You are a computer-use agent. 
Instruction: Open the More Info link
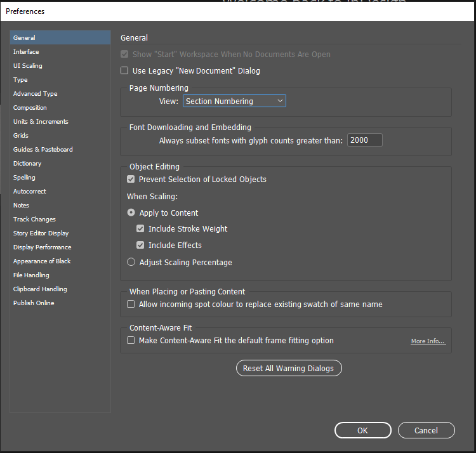pos(428,341)
